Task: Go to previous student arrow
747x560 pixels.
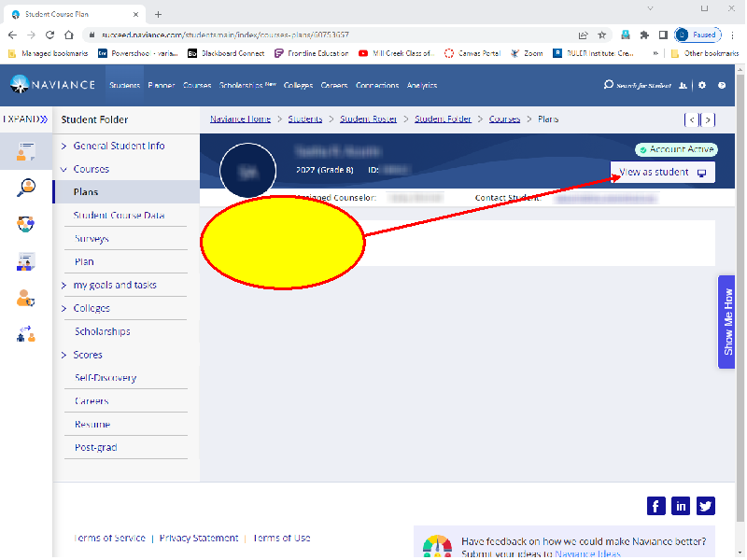Action: pyautogui.click(x=691, y=120)
